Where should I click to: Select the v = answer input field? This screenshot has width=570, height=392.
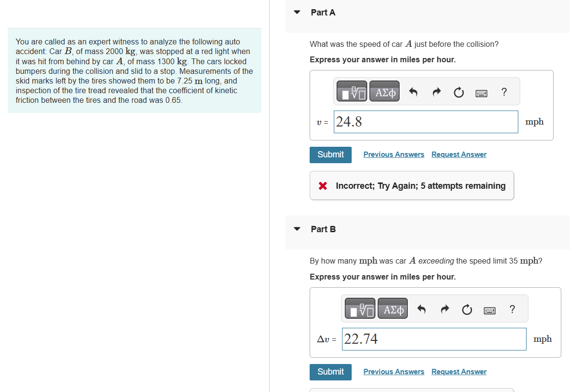pyautogui.click(x=426, y=122)
